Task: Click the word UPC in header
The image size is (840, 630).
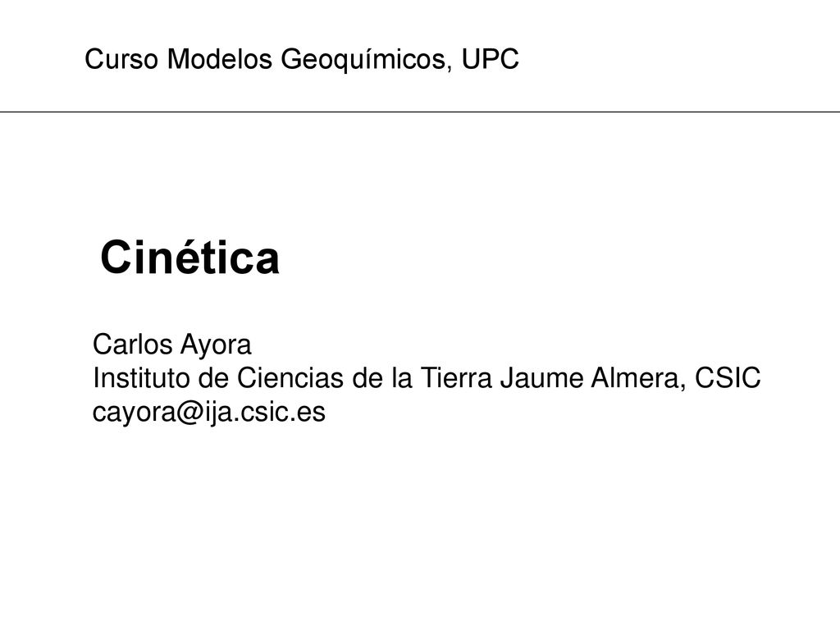Action: coord(491,59)
